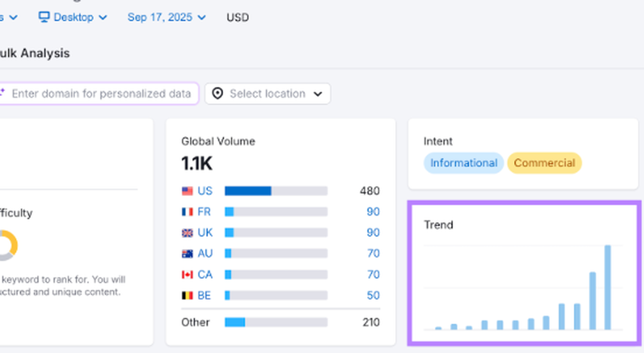
Task: Click the Canada flag icon
Action: pyautogui.click(x=187, y=275)
